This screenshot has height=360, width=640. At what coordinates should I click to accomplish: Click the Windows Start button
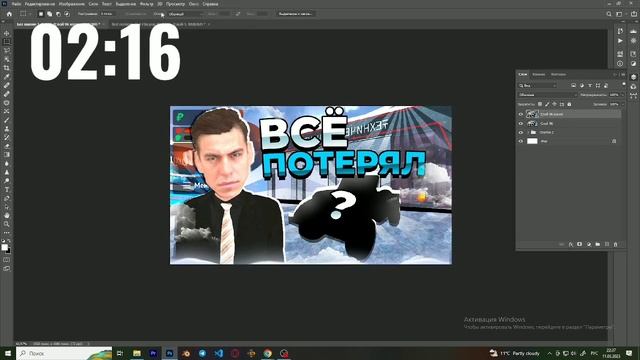[x=7, y=353]
